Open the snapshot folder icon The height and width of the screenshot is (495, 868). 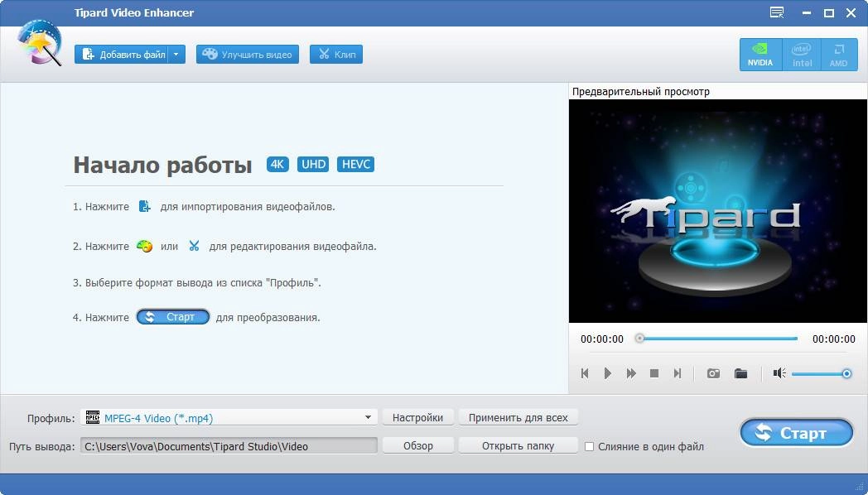(740, 373)
